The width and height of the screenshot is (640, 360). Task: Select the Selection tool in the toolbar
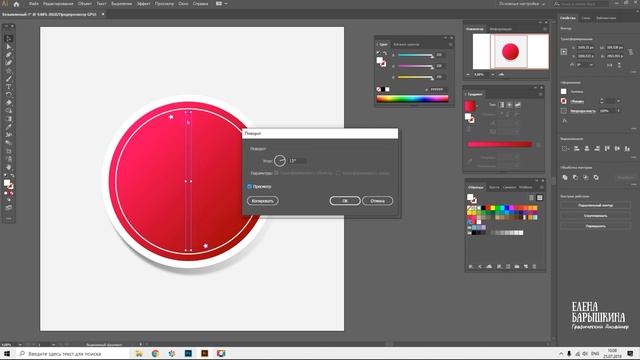pos(9,39)
